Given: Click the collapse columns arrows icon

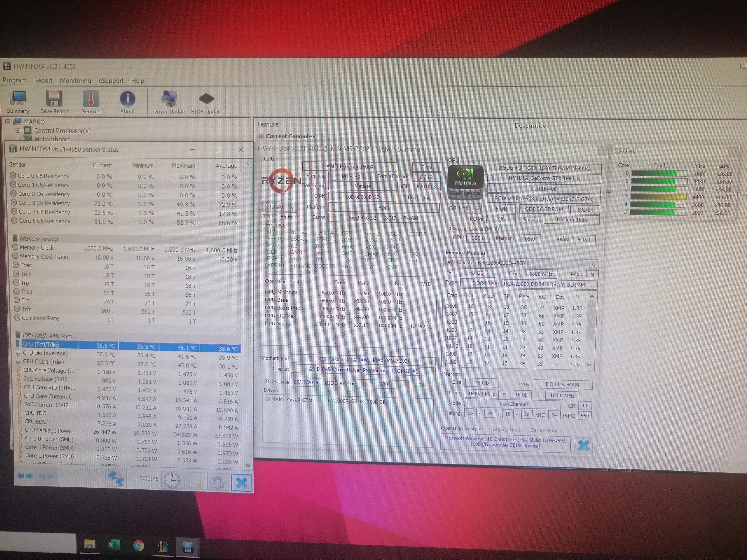Looking at the screenshot, I should (x=46, y=476).
